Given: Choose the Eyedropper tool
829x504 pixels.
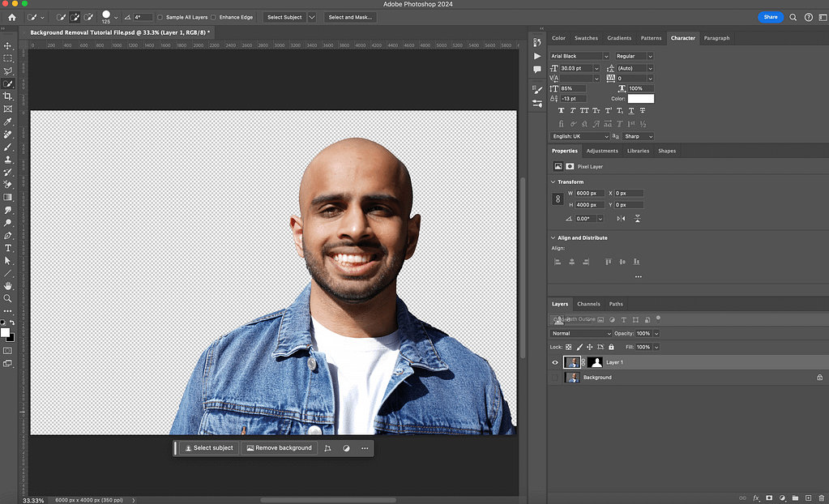Looking at the screenshot, I should pos(8,122).
